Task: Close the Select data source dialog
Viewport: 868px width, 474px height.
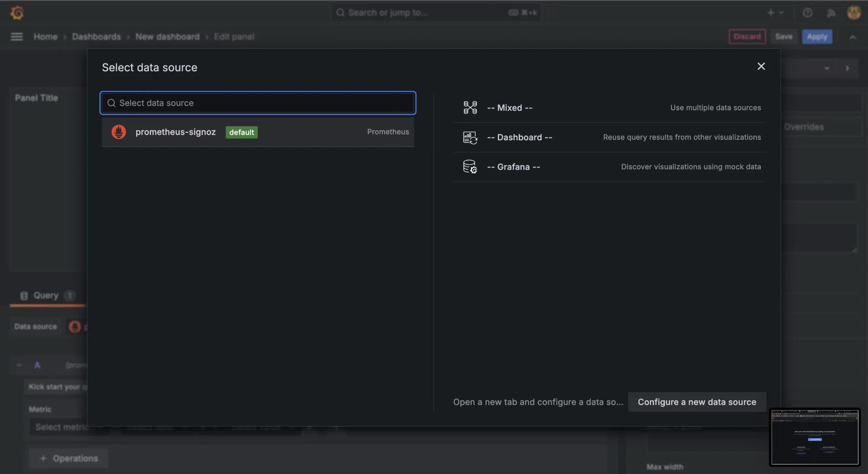Action: click(761, 66)
